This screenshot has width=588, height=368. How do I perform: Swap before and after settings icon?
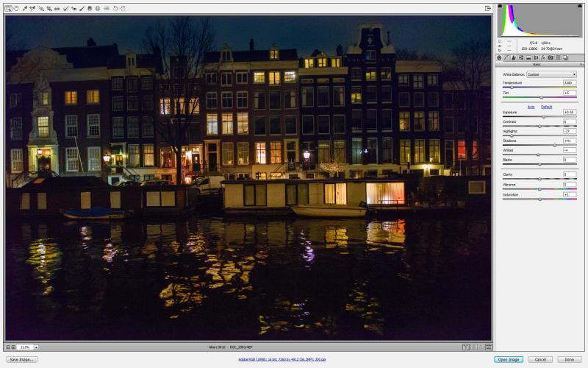(x=473, y=347)
